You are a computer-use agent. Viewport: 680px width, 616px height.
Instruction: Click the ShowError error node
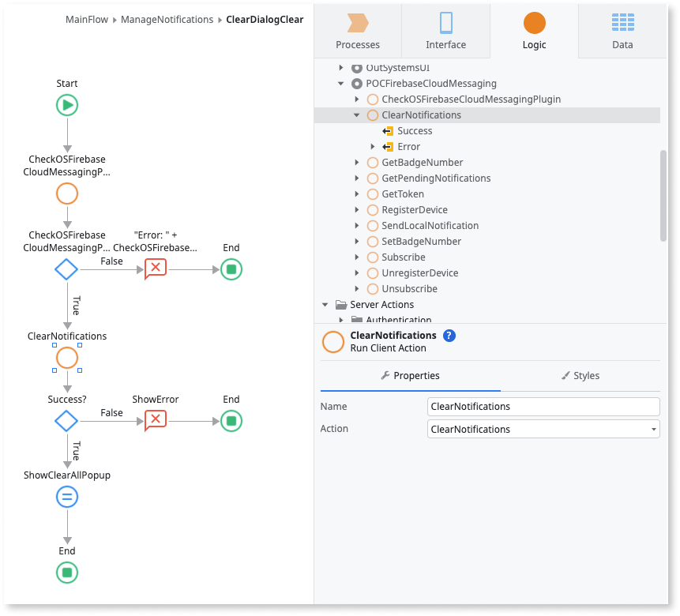tap(155, 421)
